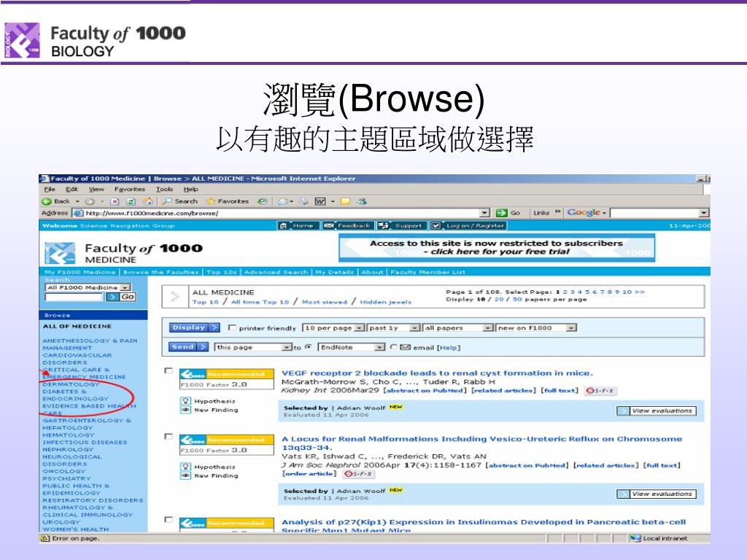The height and width of the screenshot is (560, 747).
Task: Select the checkbox for VEGF receptor article
Action: (169, 370)
